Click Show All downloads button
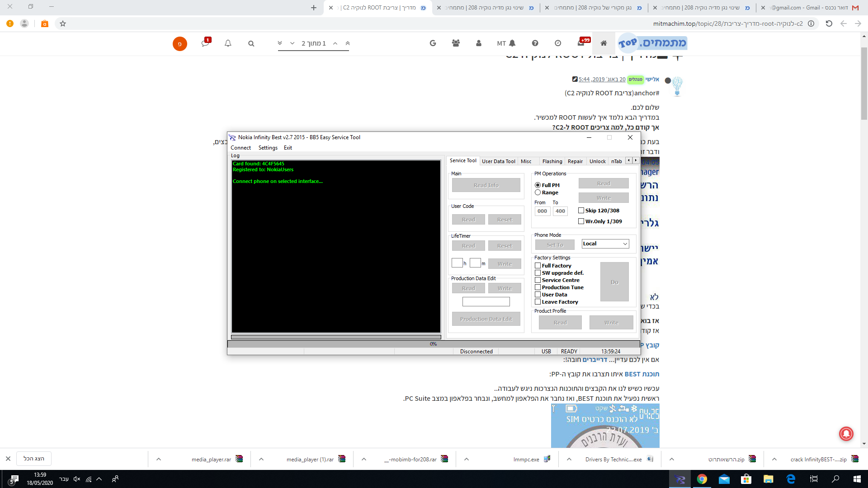The image size is (868, 488). (x=34, y=459)
